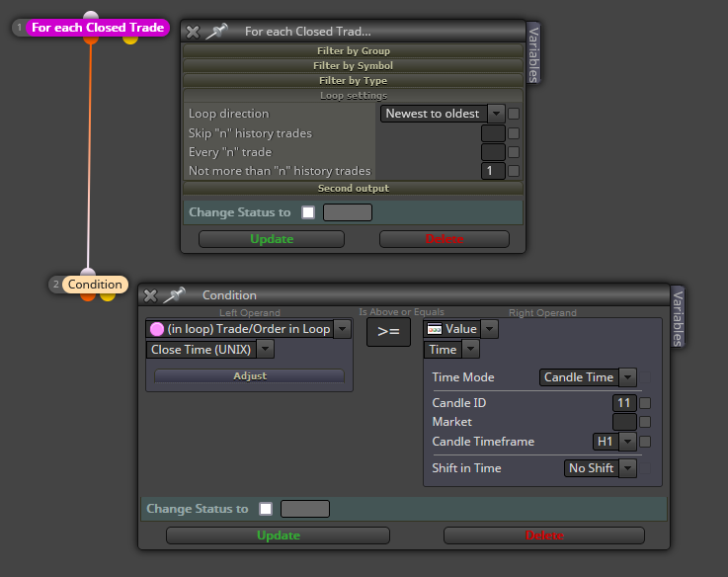The image size is (728, 577).
Task: Collapse the Loop settings section
Action: pyautogui.click(x=354, y=95)
